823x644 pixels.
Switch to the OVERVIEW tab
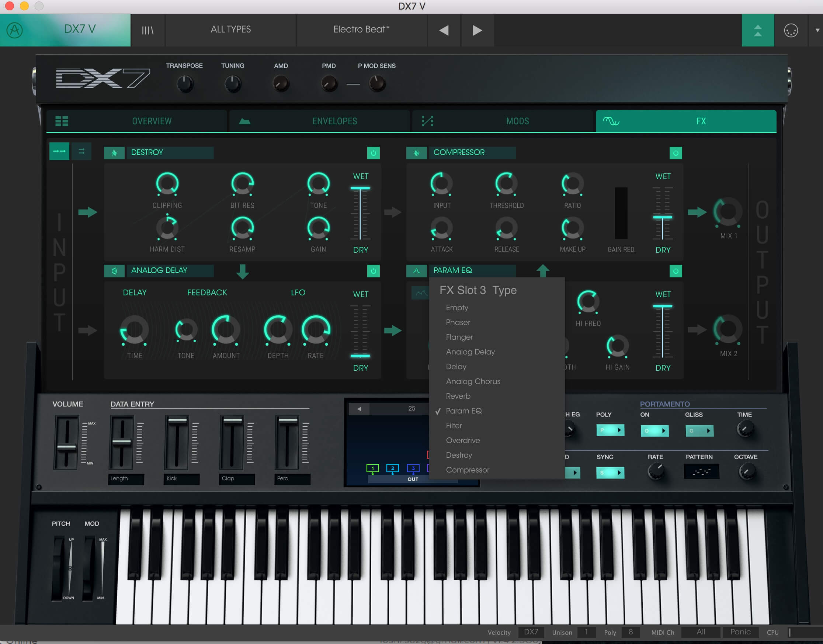(x=137, y=121)
